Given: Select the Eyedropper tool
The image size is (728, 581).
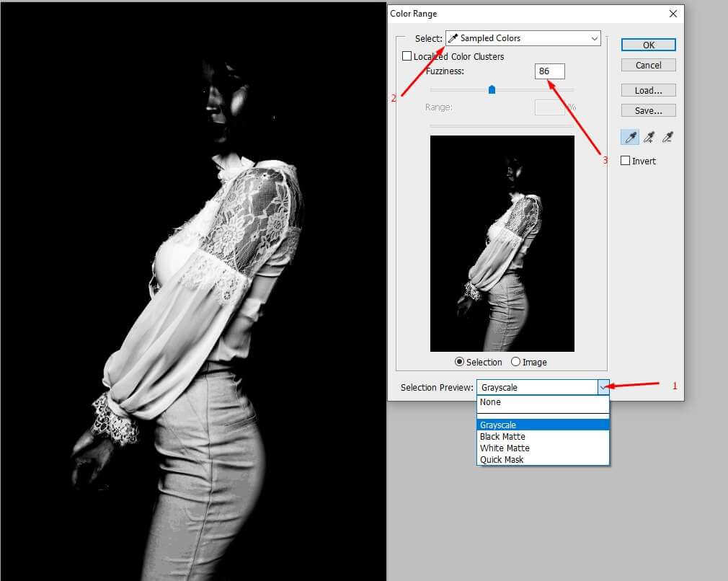Looking at the screenshot, I should pos(630,137).
